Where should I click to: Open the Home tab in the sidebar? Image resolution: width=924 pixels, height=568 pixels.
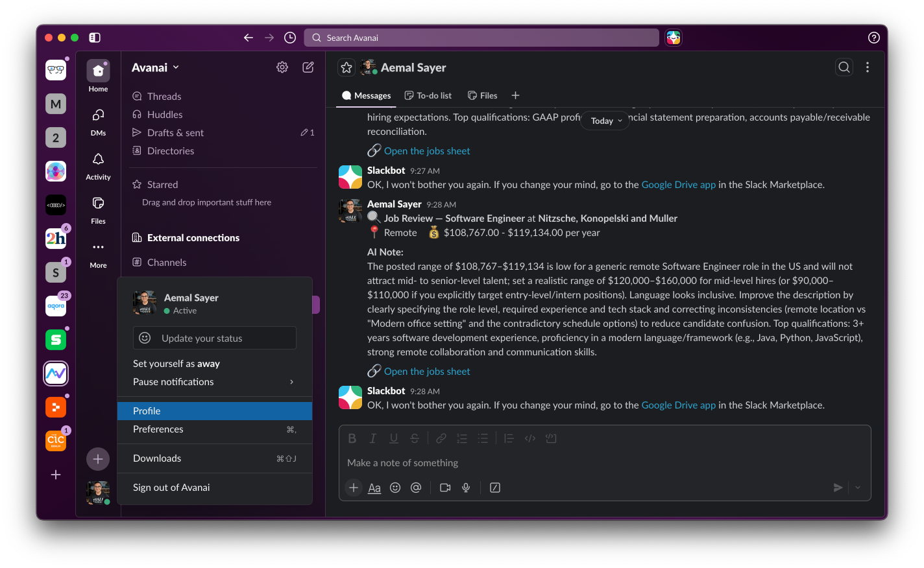98,76
